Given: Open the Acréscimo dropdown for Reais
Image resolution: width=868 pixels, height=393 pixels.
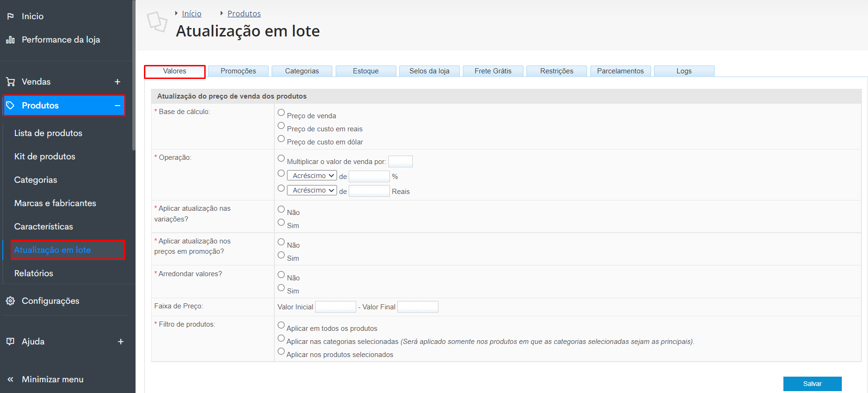Looking at the screenshot, I should pyautogui.click(x=312, y=190).
